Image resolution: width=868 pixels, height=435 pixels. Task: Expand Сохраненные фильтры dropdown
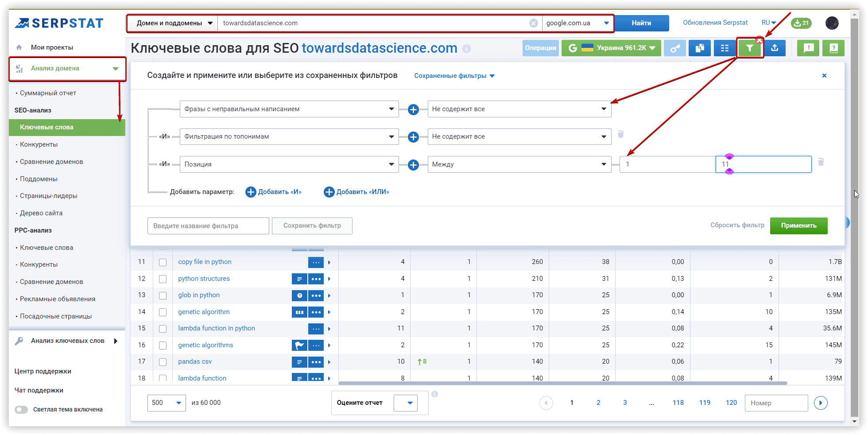[454, 76]
